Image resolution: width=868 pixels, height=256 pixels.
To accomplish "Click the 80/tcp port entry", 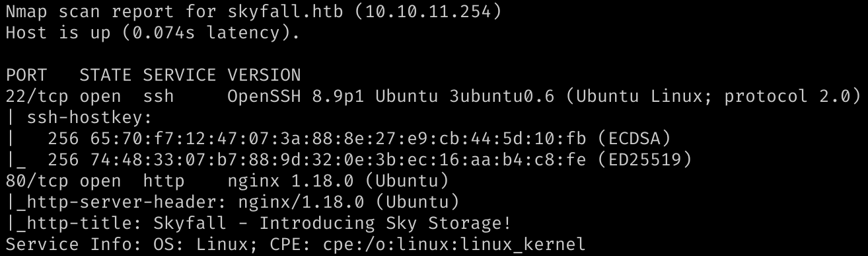I will point(38,180).
